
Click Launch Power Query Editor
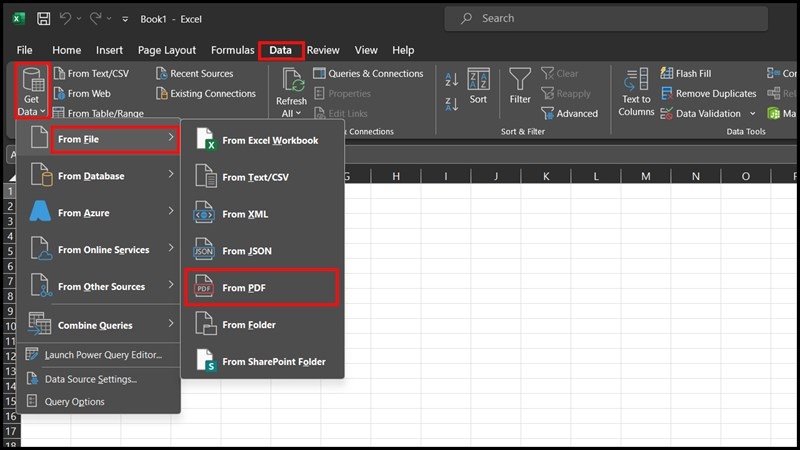pyautogui.click(x=102, y=355)
